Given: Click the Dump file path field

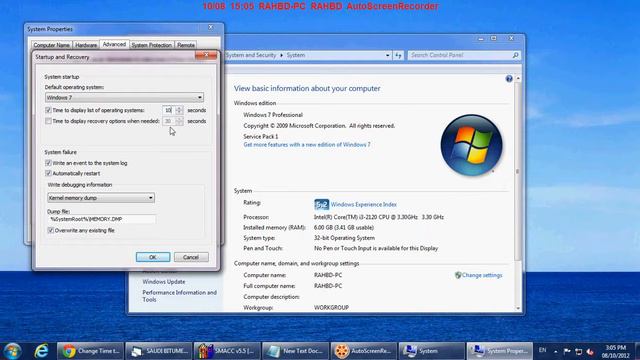Looking at the screenshot, I should [x=101, y=219].
